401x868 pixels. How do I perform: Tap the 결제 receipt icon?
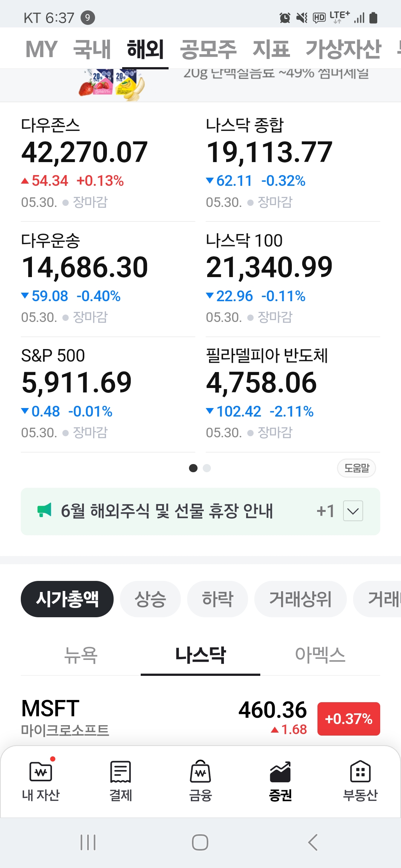point(121,771)
